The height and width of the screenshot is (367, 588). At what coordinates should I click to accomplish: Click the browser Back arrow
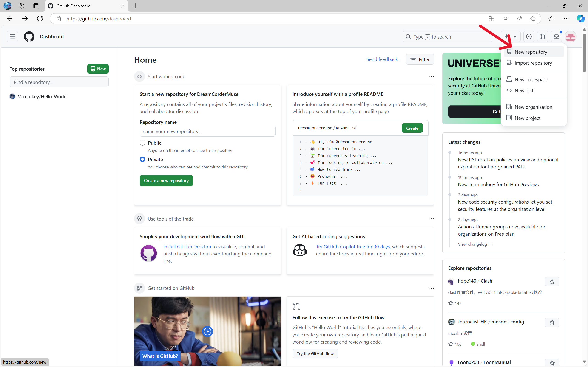tap(9, 19)
